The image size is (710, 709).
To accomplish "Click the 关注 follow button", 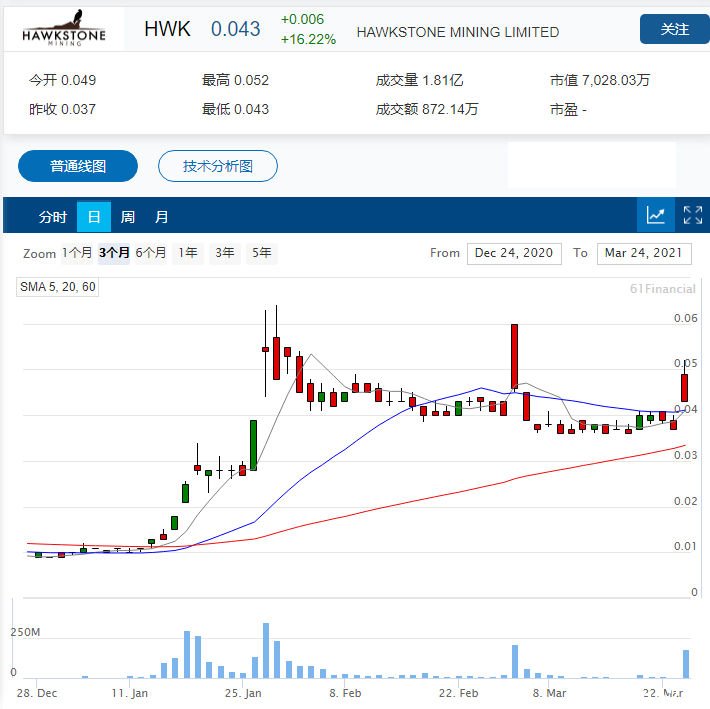I will coord(674,29).
